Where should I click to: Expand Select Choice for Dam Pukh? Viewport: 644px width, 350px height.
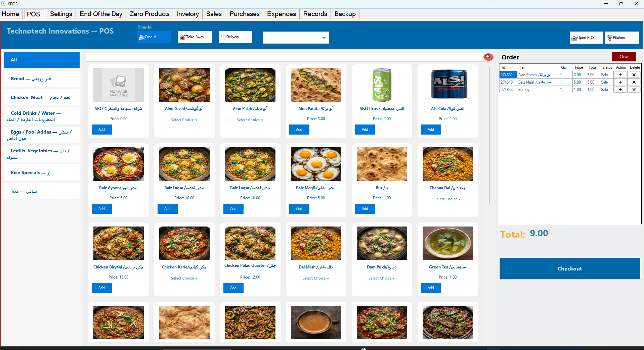tap(382, 278)
